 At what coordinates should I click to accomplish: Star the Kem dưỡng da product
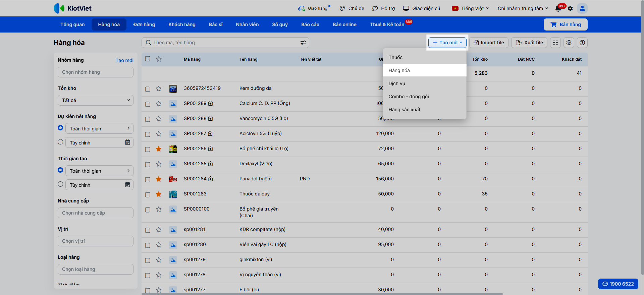[159, 88]
